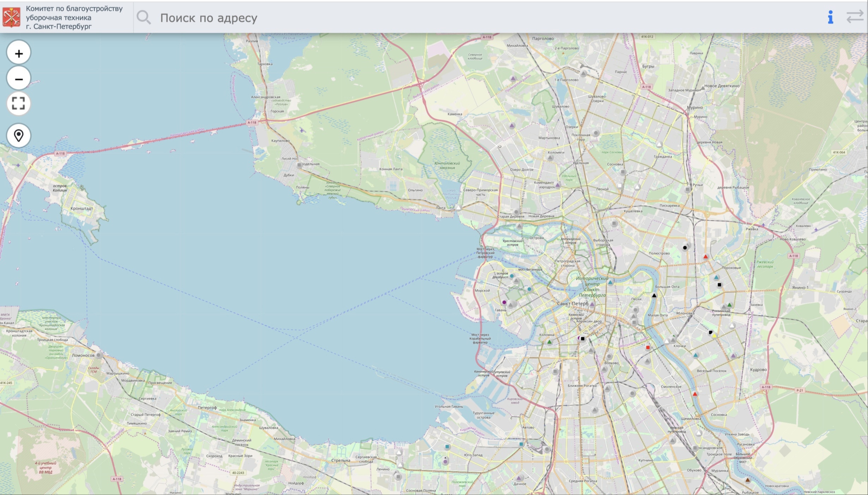
Task: Click the 'Ольгино' map label
Action: pyautogui.click(x=415, y=190)
